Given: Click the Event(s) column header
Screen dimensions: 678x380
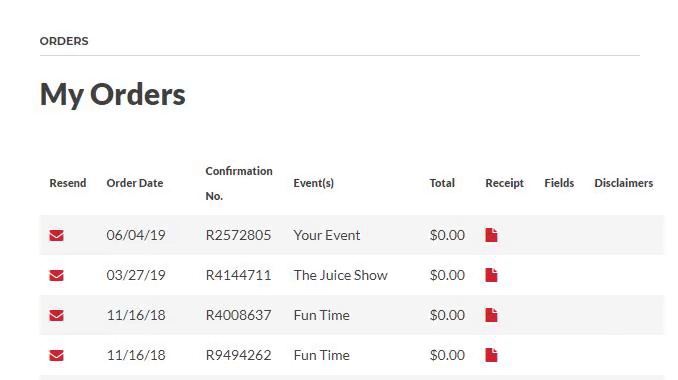Looking at the screenshot, I should [x=313, y=183].
